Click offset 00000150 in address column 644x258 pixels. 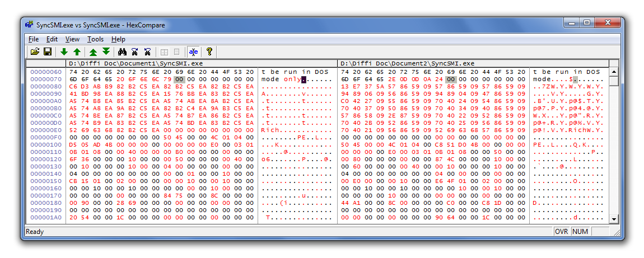point(45,181)
